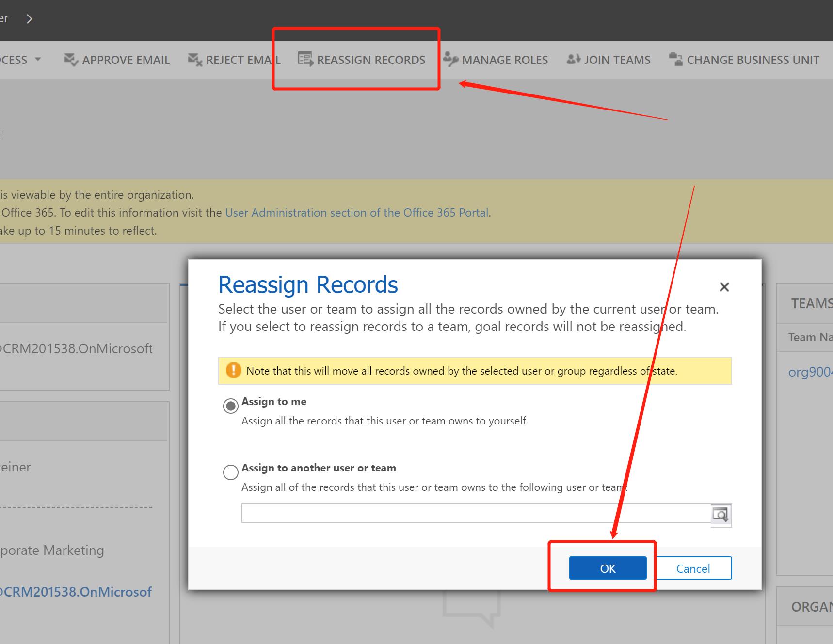Open the user or team lookup icon

pyautogui.click(x=721, y=514)
